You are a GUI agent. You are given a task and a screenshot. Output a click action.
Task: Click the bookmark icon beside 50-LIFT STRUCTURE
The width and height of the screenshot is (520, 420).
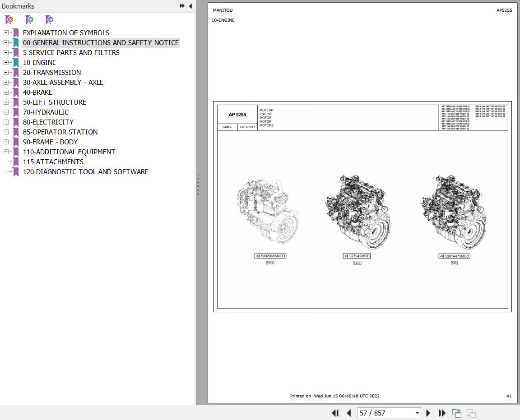16,102
